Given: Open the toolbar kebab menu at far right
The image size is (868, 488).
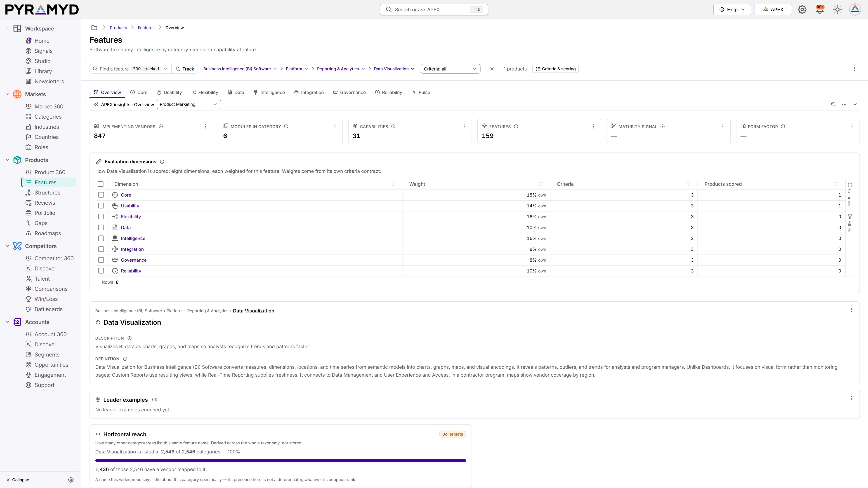Looking at the screenshot, I should pos(854,69).
